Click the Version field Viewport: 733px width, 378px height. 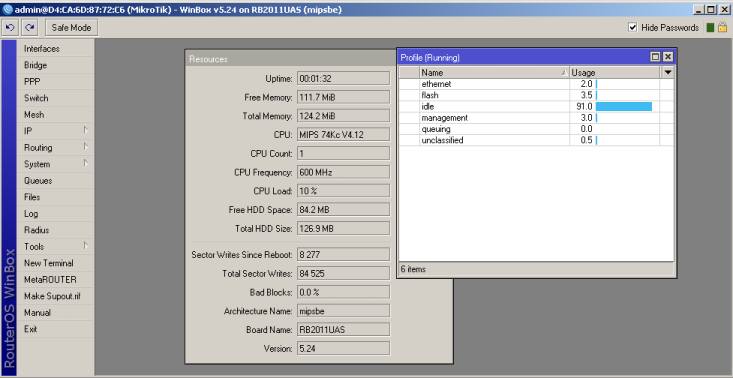click(x=343, y=348)
